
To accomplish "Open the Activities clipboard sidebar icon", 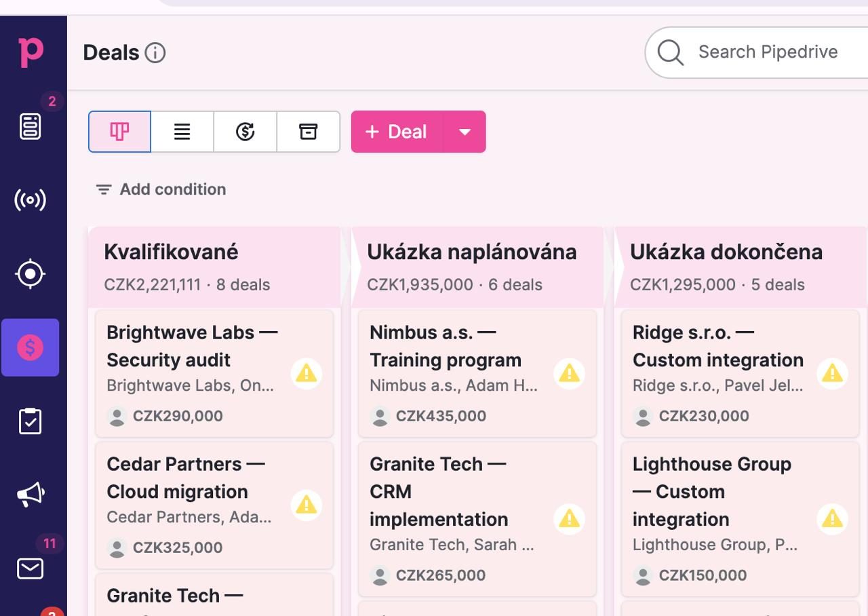I will pyautogui.click(x=31, y=421).
